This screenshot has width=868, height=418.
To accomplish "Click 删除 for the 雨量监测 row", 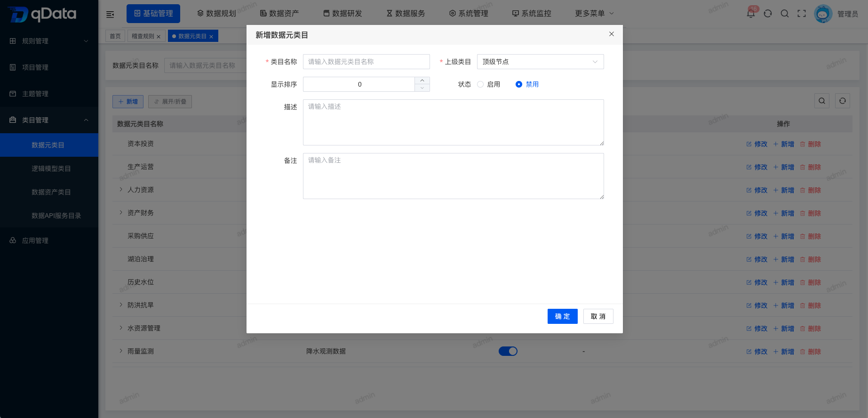I will [811, 352].
